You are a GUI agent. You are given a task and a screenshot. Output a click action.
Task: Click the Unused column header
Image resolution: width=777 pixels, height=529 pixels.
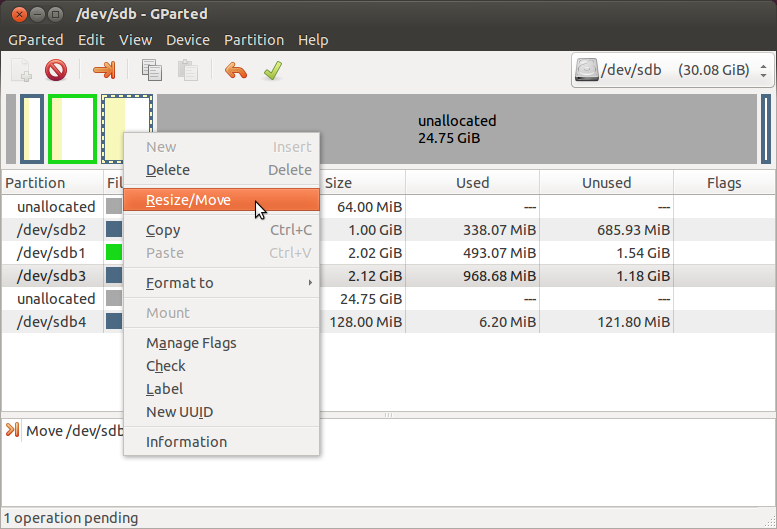pos(606,183)
